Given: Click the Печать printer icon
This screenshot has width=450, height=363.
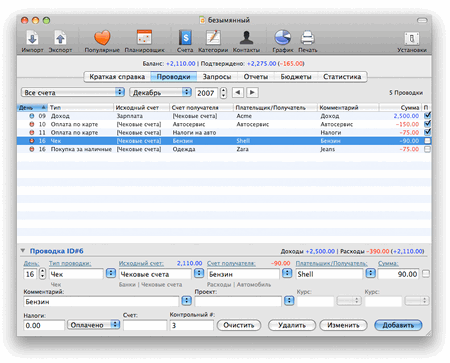Looking at the screenshot, I should point(307,38).
